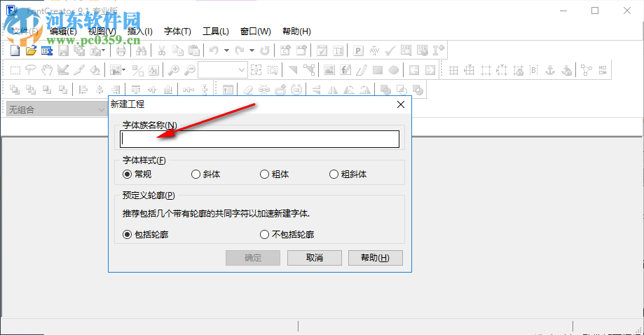This screenshot has width=644, height=335.
Task: Maximize the FontCreator window
Action: [595, 11]
